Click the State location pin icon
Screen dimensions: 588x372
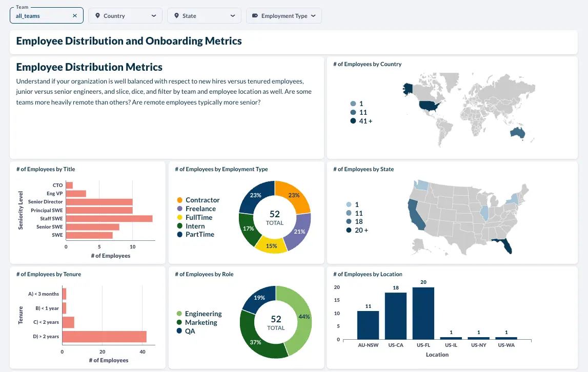176,16
